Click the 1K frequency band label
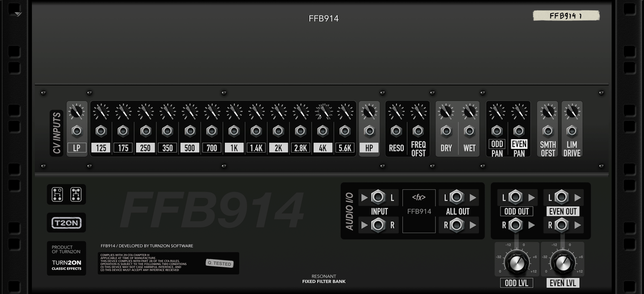 234,148
